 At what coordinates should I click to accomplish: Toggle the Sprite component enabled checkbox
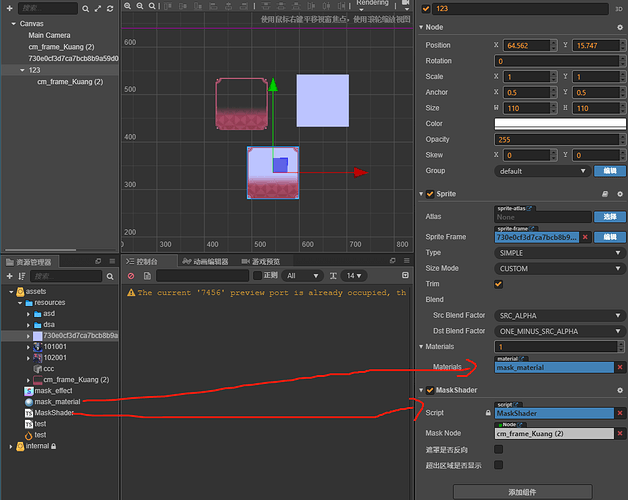(430, 194)
